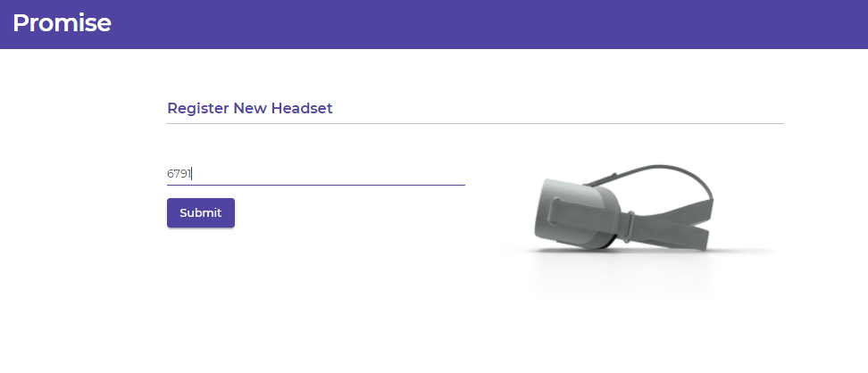Select the Register New Headset heading
Image resolution: width=868 pixels, height=373 pixels.
pos(250,109)
